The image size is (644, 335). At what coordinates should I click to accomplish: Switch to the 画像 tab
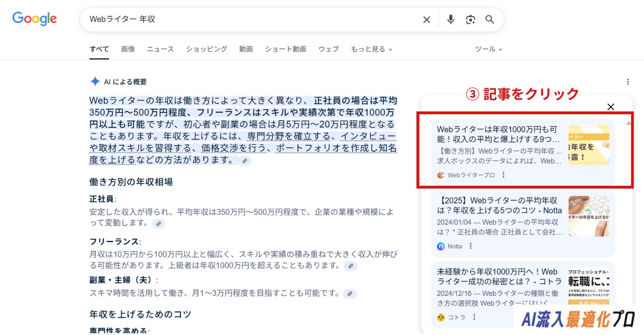[128, 49]
